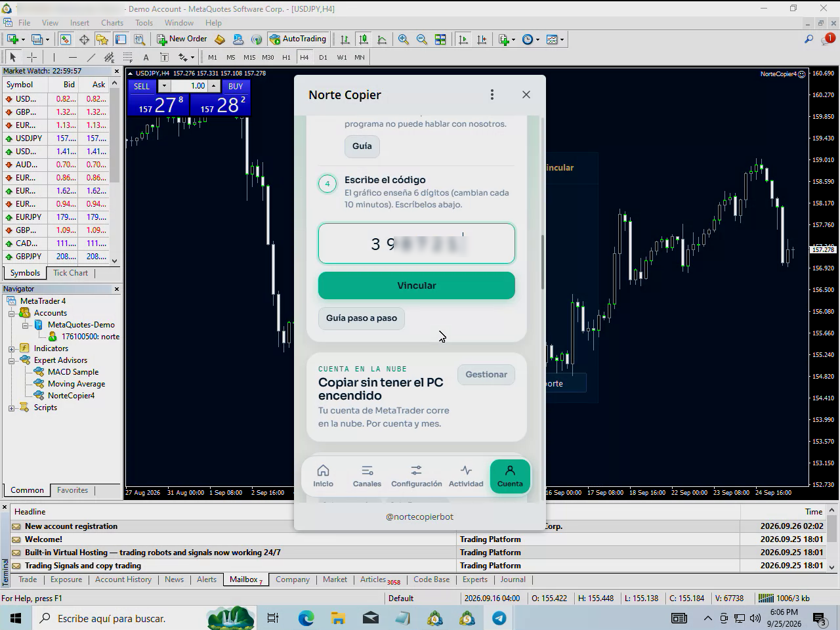Switch timeframe to H1
Screen dimensions: 840x630
point(286,57)
